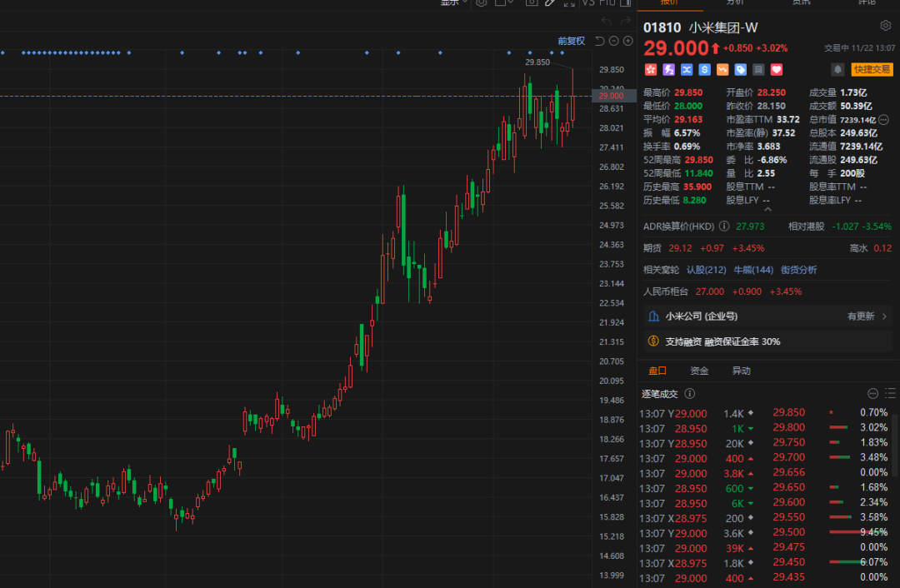Open the 认股(212) warrants link
900x588 pixels.
(x=706, y=270)
